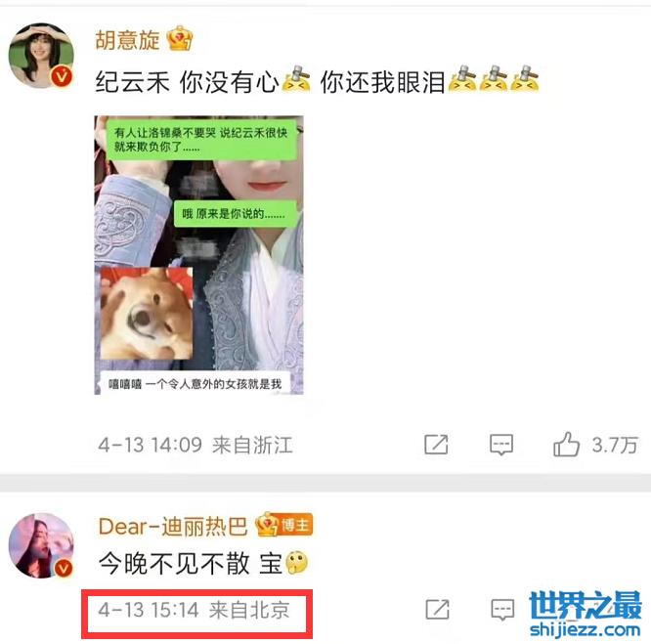The height and width of the screenshot is (644, 651).
Task: Tap the timestamp 4-13 15:14 来自北京
Action: pos(194,611)
